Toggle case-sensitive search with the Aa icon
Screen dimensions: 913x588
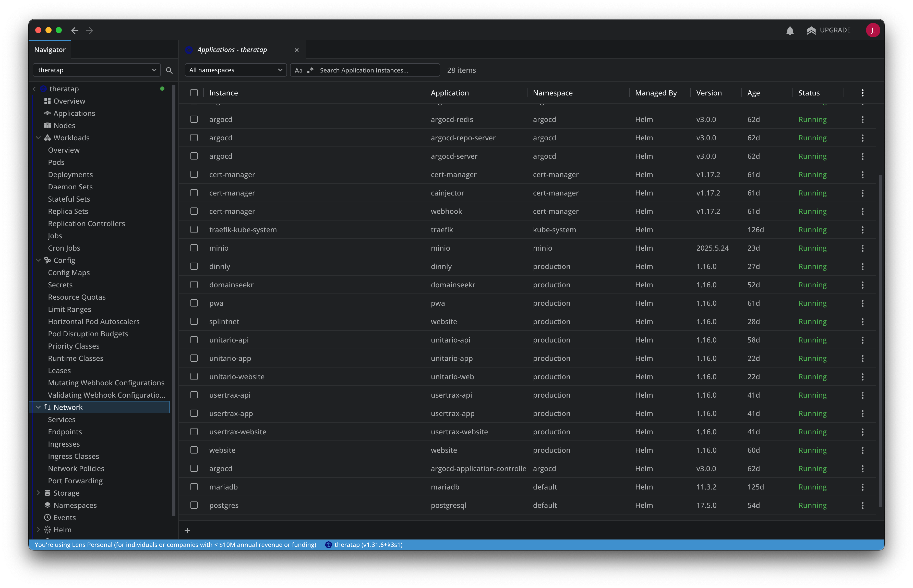[298, 70]
